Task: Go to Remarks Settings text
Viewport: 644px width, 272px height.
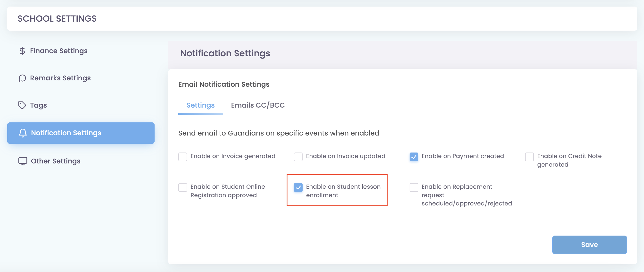Action: point(60,78)
